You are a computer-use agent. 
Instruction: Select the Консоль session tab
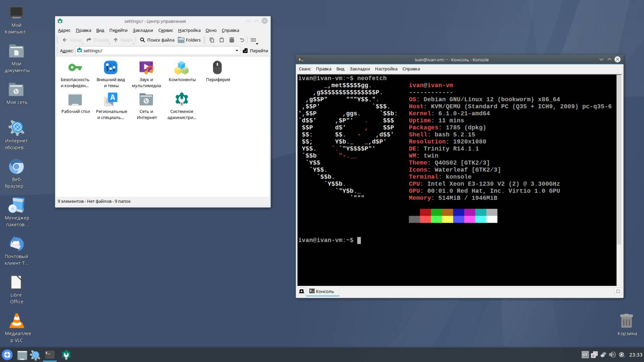pos(322,291)
